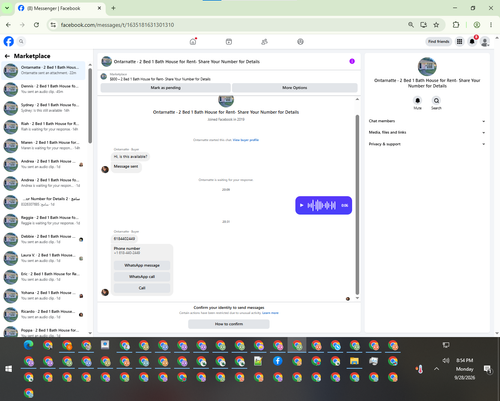500x401 pixels.
Task: Open the Chrome three-dot menu
Action: click(x=491, y=25)
